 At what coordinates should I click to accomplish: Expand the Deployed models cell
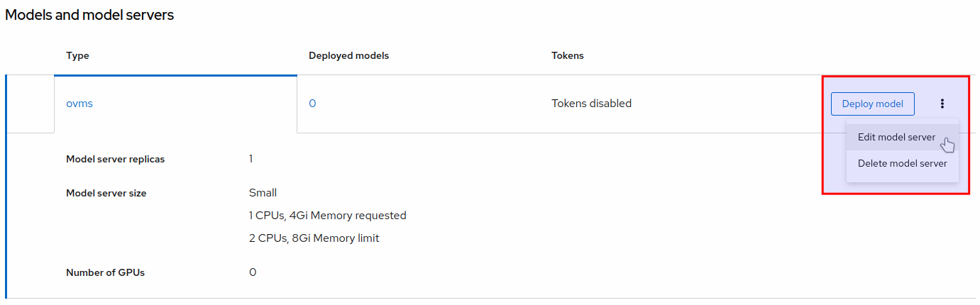click(x=419, y=104)
